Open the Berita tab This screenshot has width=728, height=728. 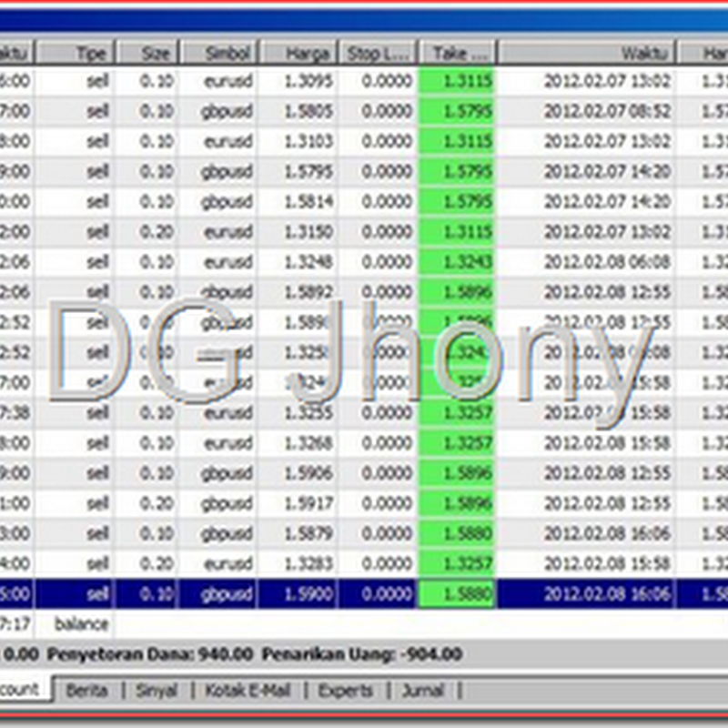[86, 690]
